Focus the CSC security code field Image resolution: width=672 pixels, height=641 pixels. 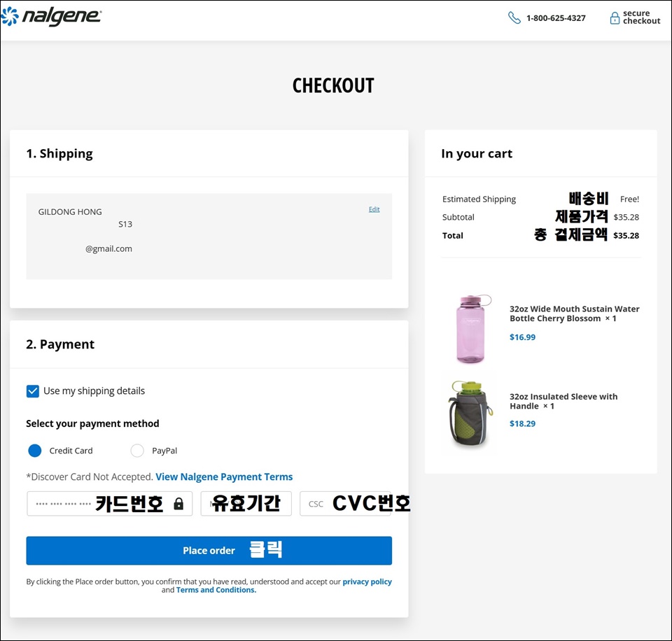click(x=345, y=503)
